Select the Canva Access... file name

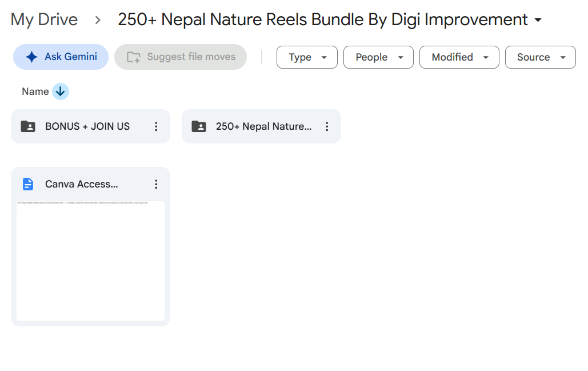81,184
